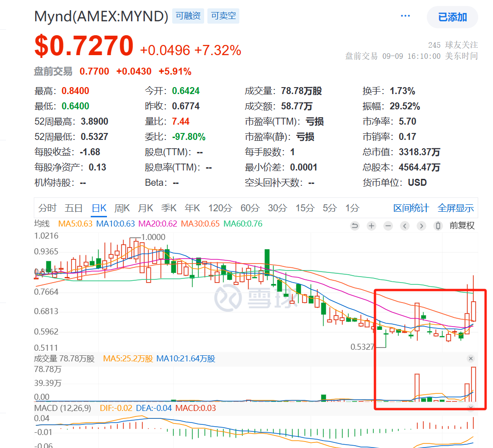Click the MA60:0.76 moving average label
This screenshot has height=448, width=493.
243,224
